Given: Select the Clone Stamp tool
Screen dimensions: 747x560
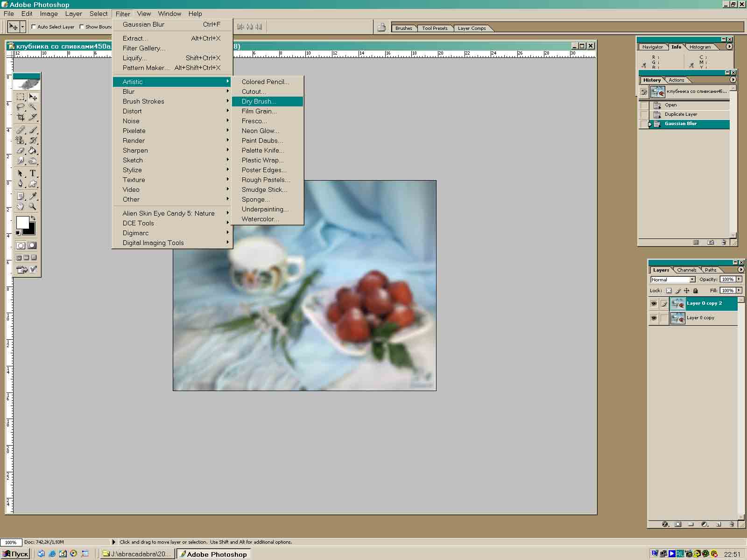Looking at the screenshot, I should click(21, 140).
